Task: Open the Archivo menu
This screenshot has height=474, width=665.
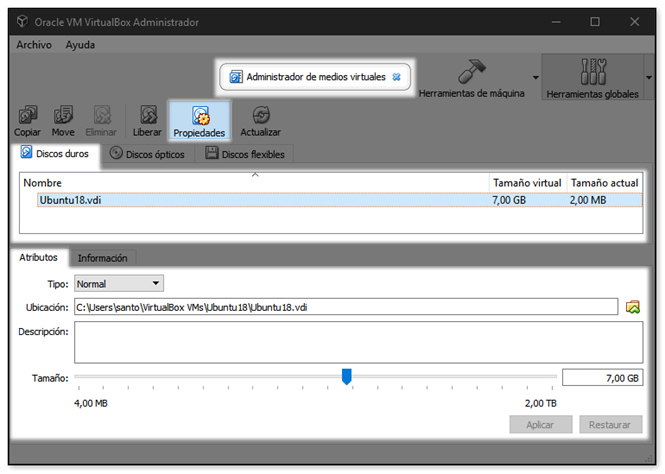Action: click(34, 45)
